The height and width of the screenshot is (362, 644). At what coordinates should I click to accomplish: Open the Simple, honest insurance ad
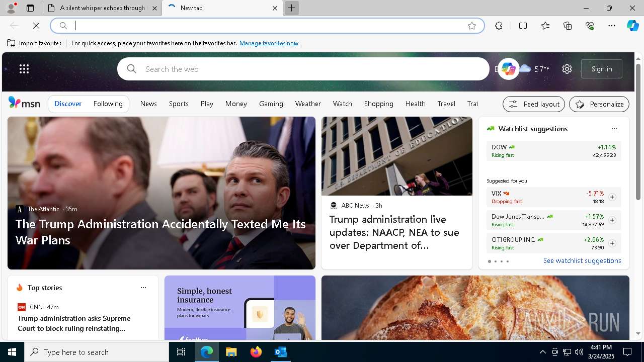coord(240,308)
